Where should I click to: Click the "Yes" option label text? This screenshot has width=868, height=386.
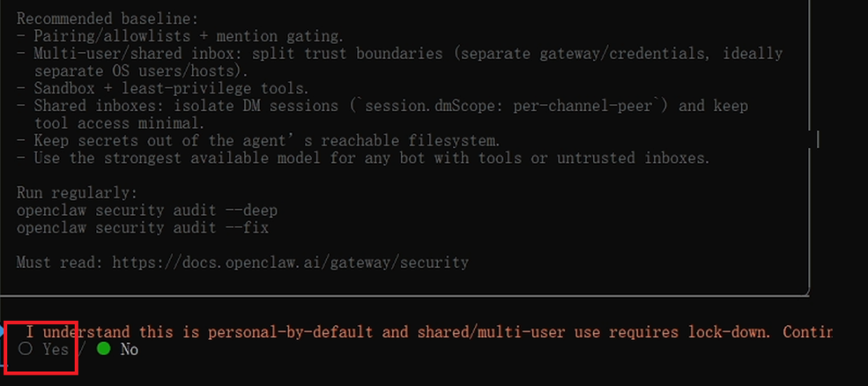[x=55, y=350]
